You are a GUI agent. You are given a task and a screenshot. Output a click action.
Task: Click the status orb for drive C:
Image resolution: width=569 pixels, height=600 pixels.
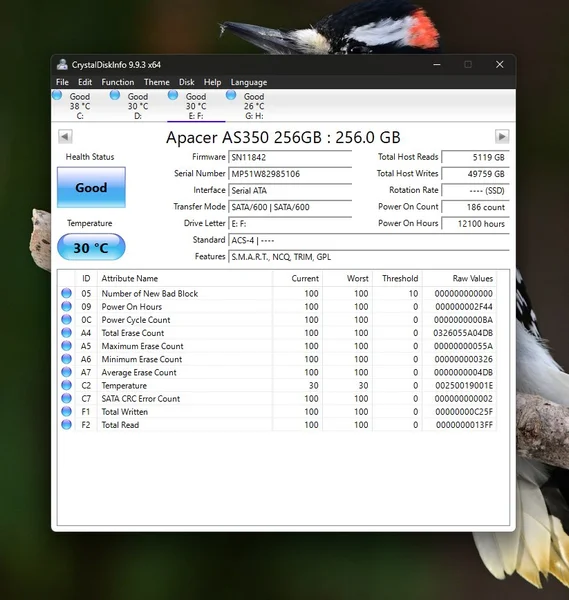tap(57, 95)
